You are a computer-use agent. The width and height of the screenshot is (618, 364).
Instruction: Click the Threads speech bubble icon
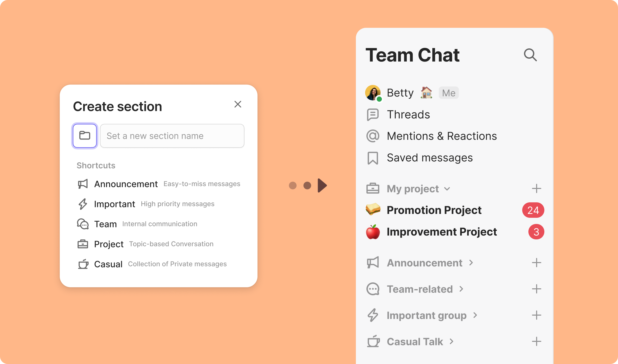click(373, 115)
